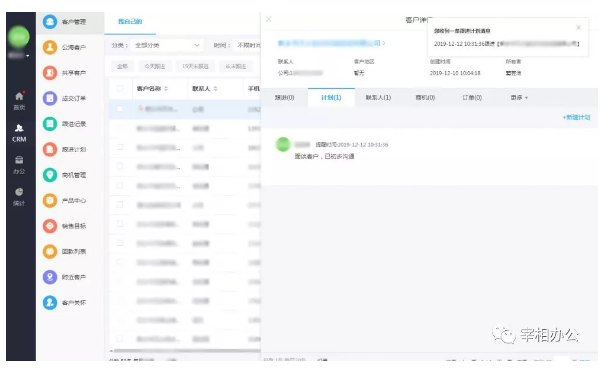This screenshot has width=603, height=369.
Task: Switch to the 商机(0) tab
Action: tap(425, 98)
